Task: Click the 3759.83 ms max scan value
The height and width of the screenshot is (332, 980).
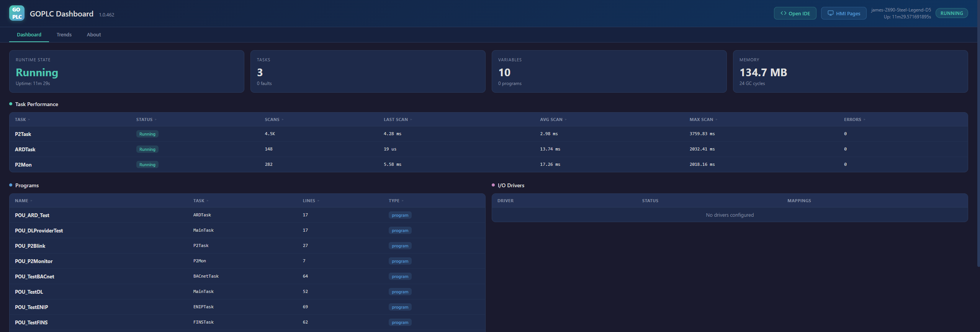Action: 702,134
